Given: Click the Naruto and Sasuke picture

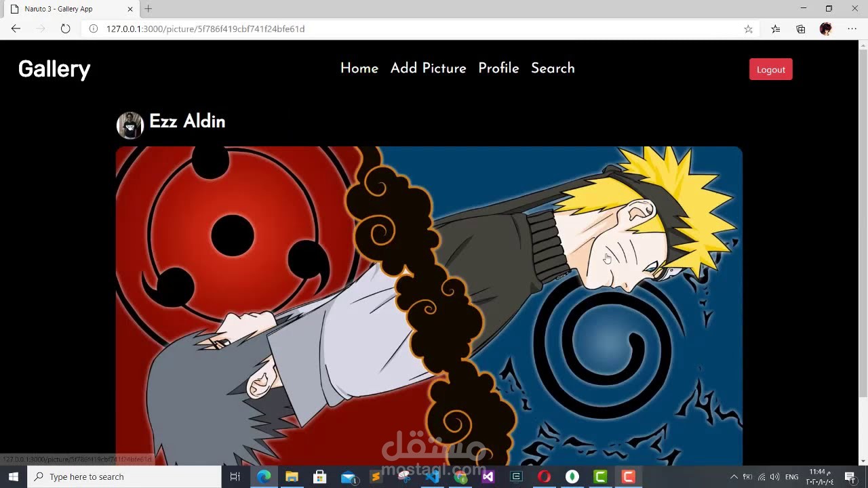Looking at the screenshot, I should pos(429,306).
